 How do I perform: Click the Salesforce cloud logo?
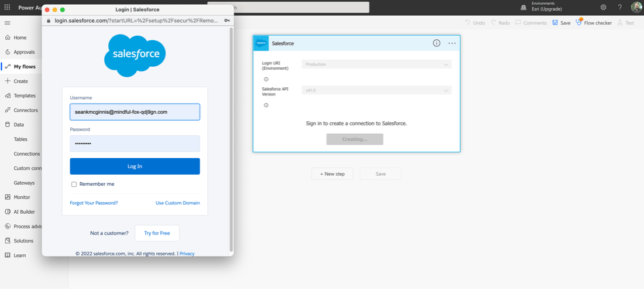(135, 56)
